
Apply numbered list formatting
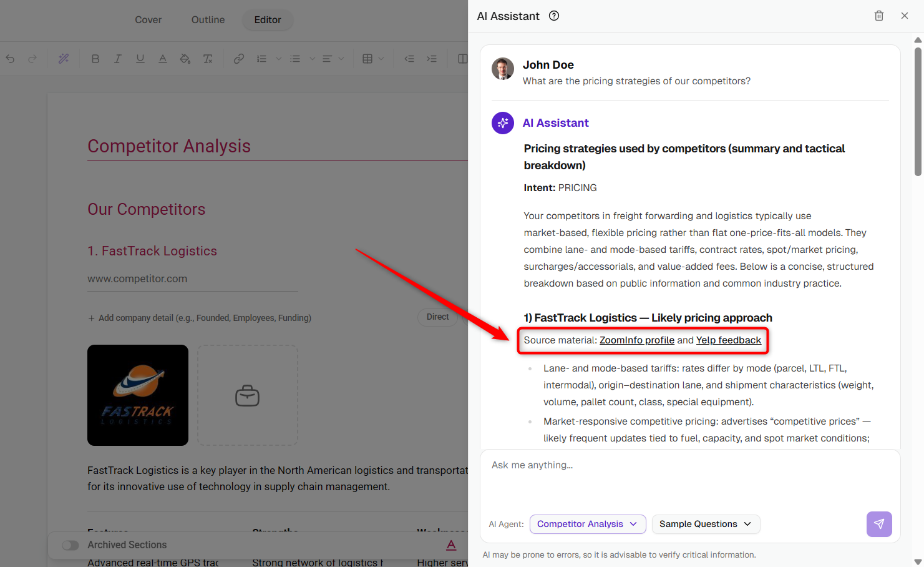[x=261, y=59]
